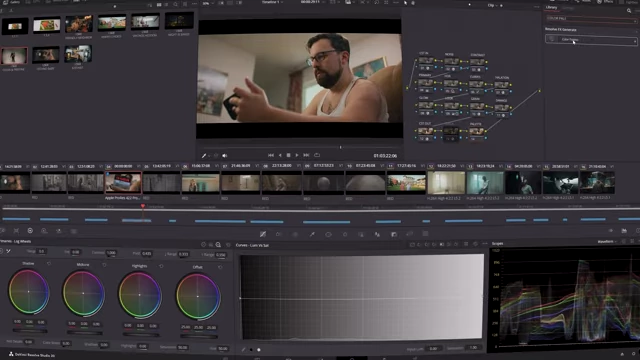Switch to the Library tab
Image resolution: width=640 pixels, height=360 pixels.
(x=551, y=7)
